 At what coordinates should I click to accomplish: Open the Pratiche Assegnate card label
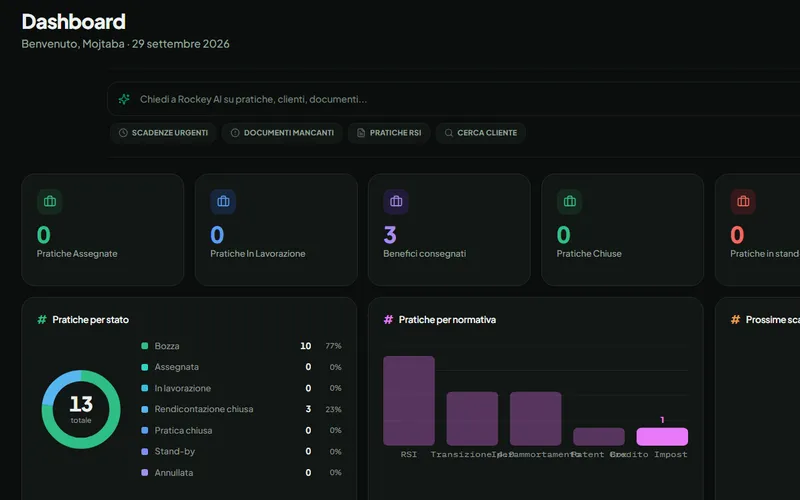pos(77,254)
